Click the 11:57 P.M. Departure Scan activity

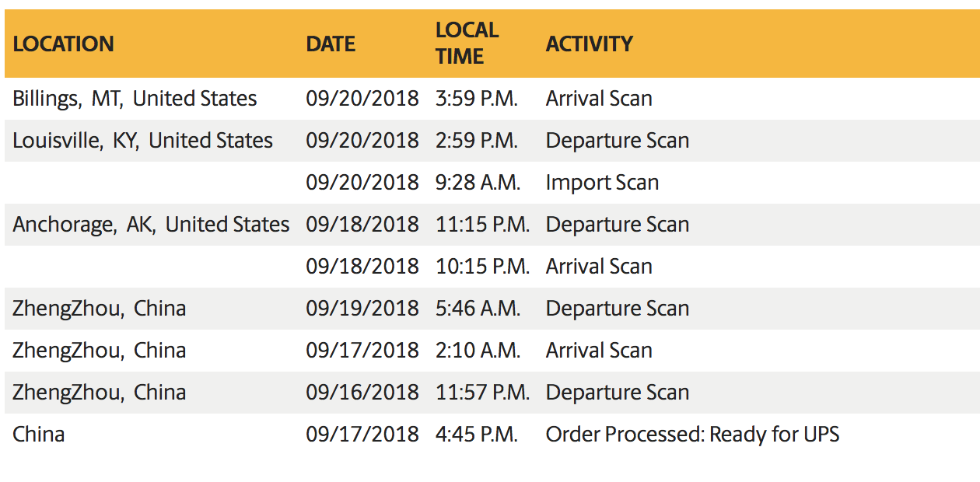[x=618, y=393]
